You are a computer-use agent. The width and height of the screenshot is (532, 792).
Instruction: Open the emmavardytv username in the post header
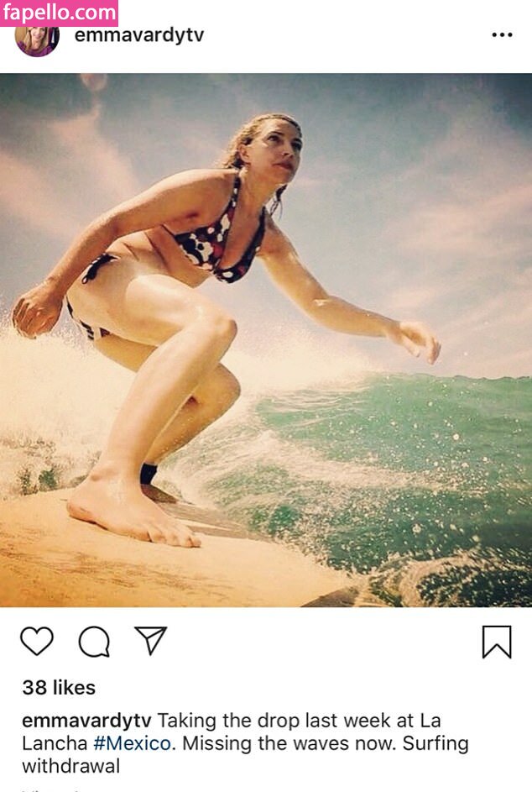(139, 35)
